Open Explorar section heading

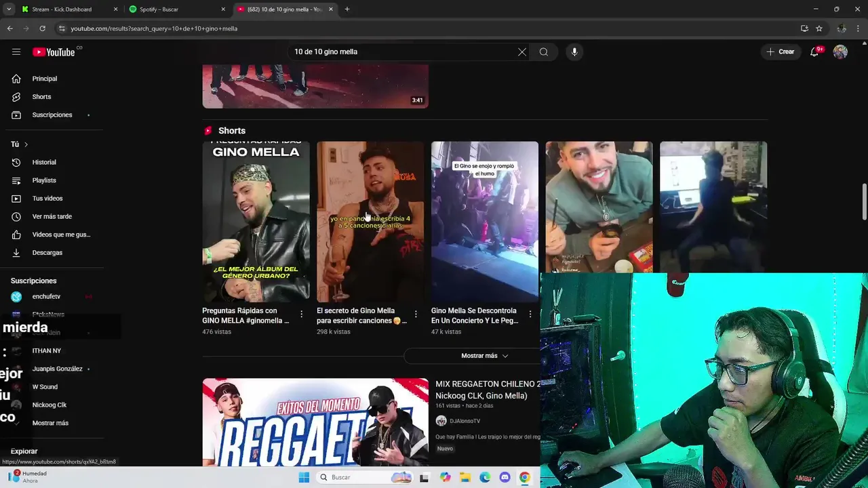click(24, 451)
